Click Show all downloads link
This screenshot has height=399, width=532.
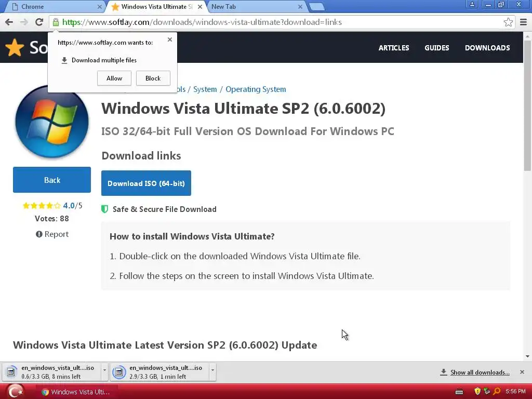(x=480, y=372)
